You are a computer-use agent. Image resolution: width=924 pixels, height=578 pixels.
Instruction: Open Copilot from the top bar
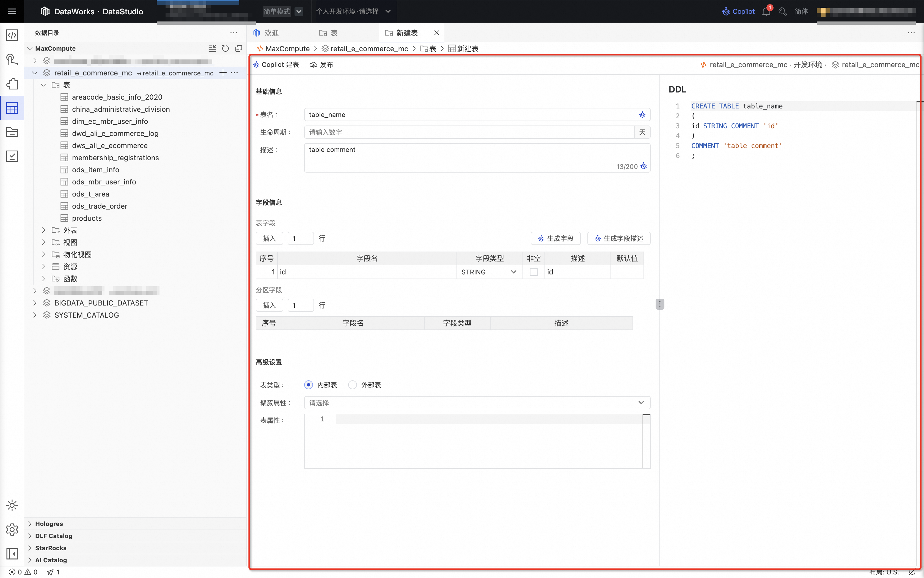738,12
